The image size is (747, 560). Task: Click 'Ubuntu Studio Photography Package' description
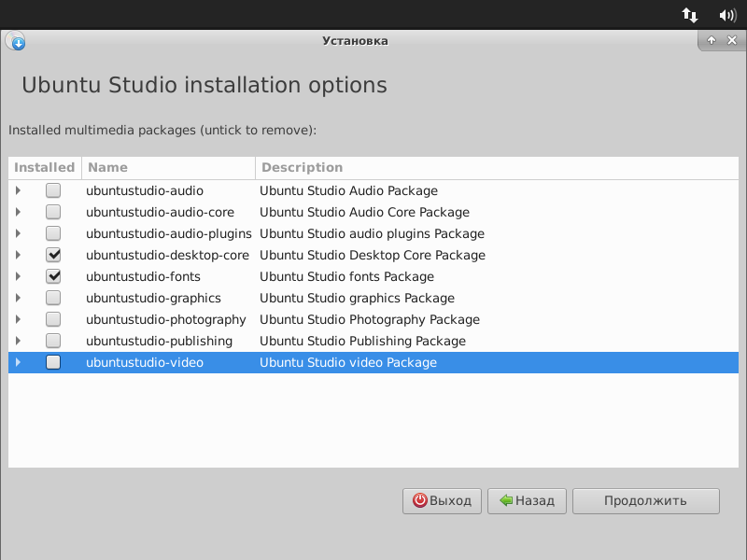(370, 319)
